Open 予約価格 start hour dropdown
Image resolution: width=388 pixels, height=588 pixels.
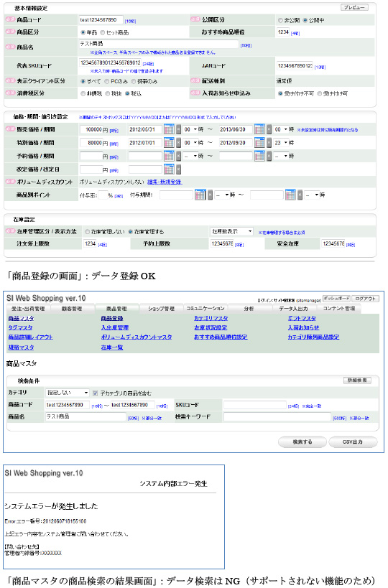point(190,156)
